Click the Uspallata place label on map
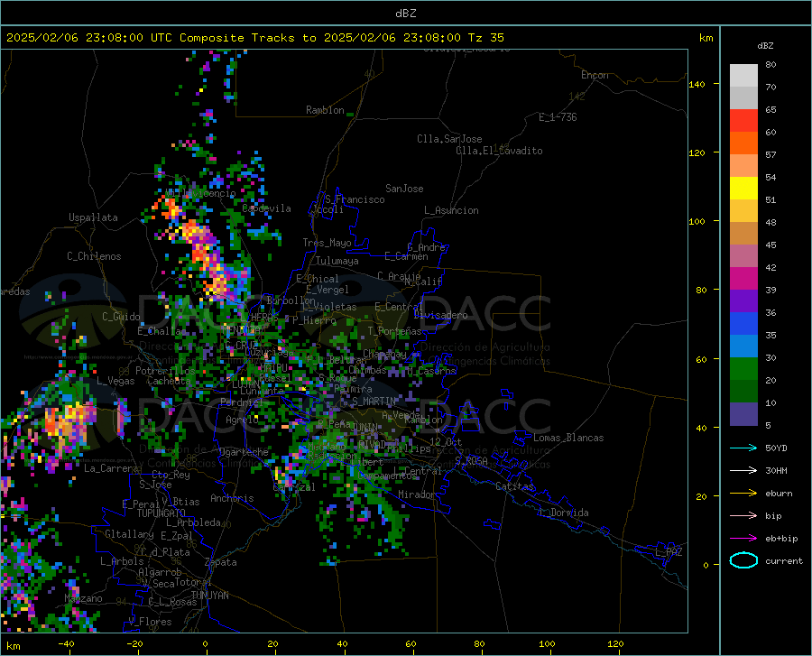The height and width of the screenshot is (656, 812). tap(93, 218)
